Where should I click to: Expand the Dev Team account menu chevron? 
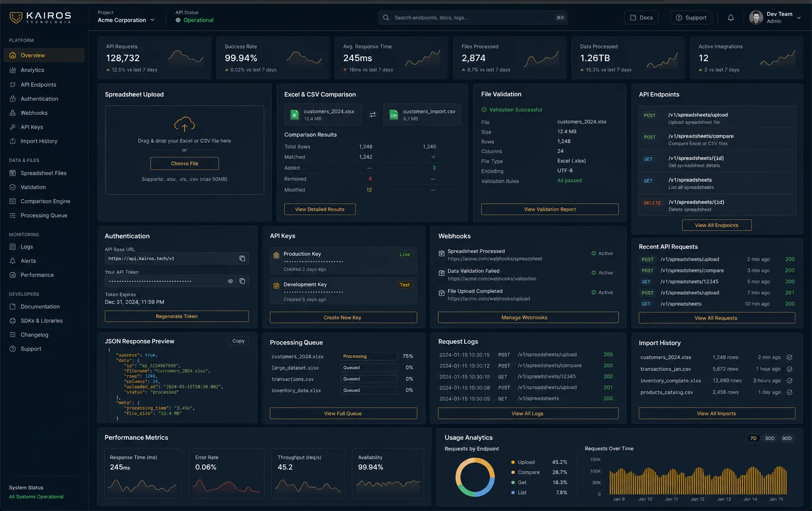pyautogui.click(x=799, y=17)
